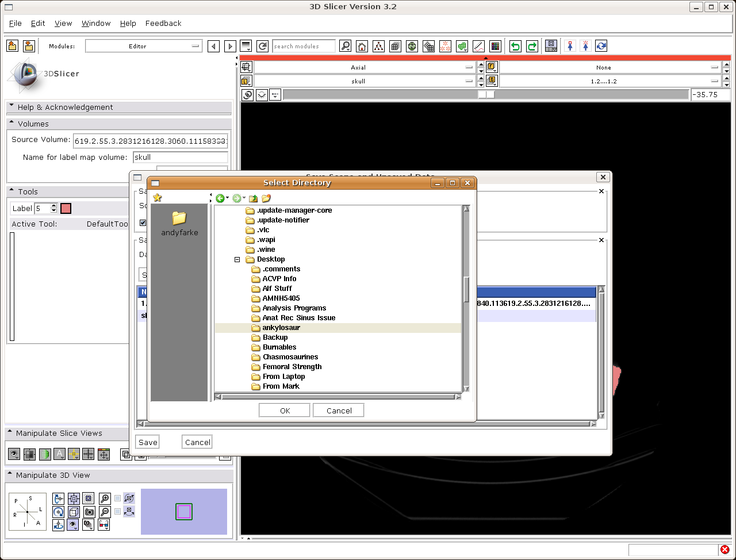Open the andyfarke favorite folder
This screenshot has height=560, width=736.
179,223
